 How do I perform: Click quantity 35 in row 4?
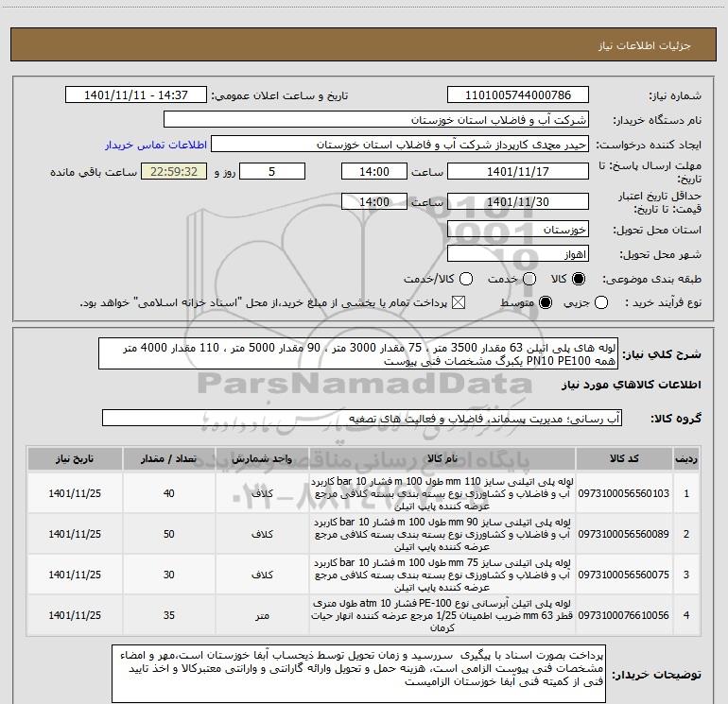pyautogui.click(x=169, y=615)
